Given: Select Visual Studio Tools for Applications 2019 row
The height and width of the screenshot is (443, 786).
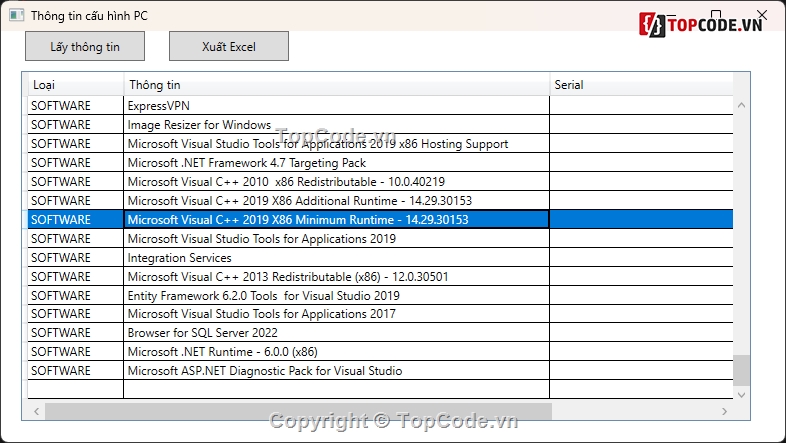Looking at the screenshot, I should point(380,239).
